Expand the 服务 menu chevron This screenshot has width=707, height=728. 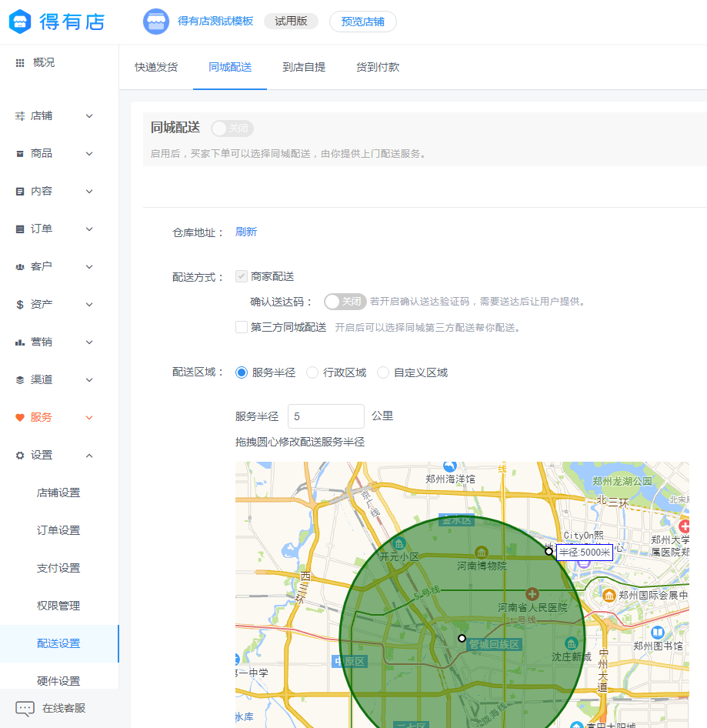coord(89,417)
